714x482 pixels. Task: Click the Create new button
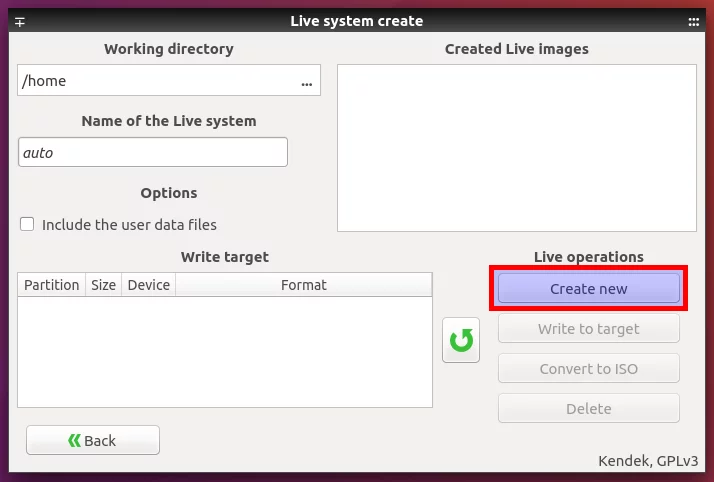(588, 289)
